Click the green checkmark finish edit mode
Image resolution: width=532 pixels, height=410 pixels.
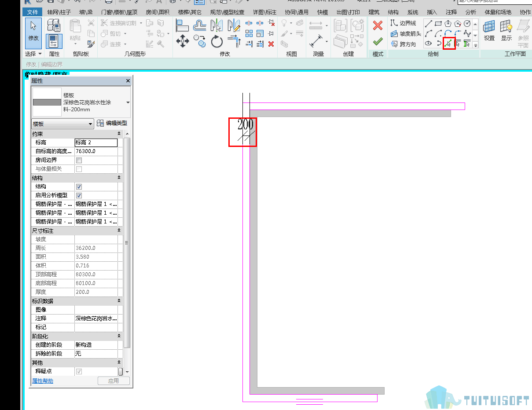[x=378, y=42]
